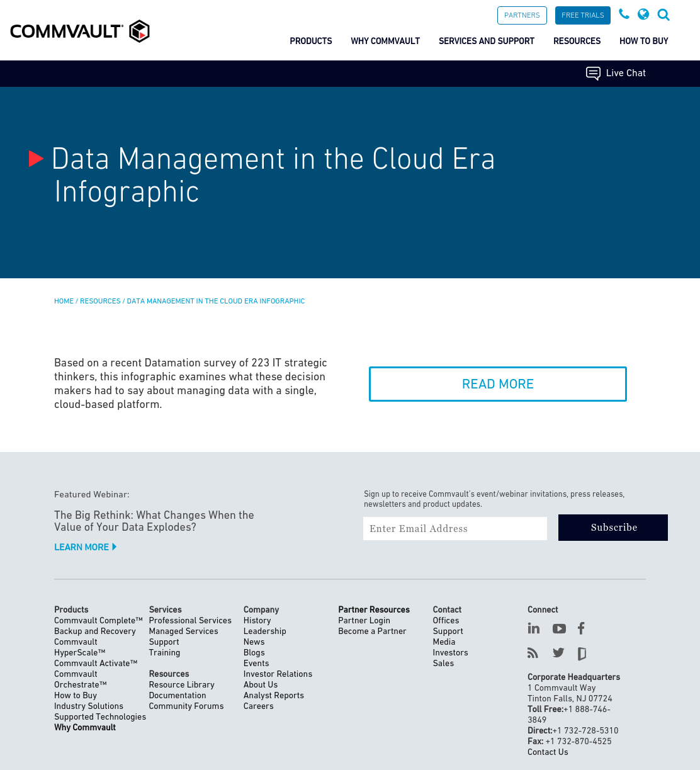Open Events footer link
Screen dimensions: 700x770
coord(256,664)
